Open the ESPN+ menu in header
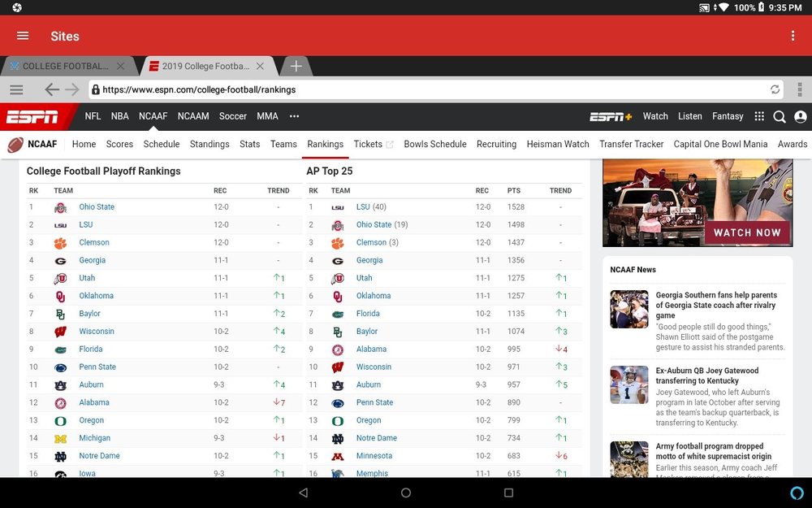This screenshot has width=812, height=508. pos(611,116)
